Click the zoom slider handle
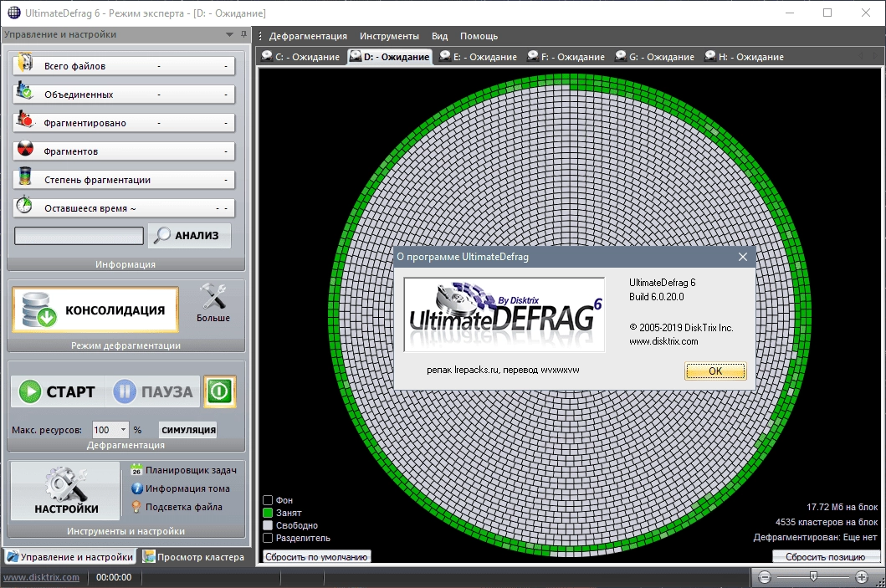The width and height of the screenshot is (886, 588). (x=813, y=576)
